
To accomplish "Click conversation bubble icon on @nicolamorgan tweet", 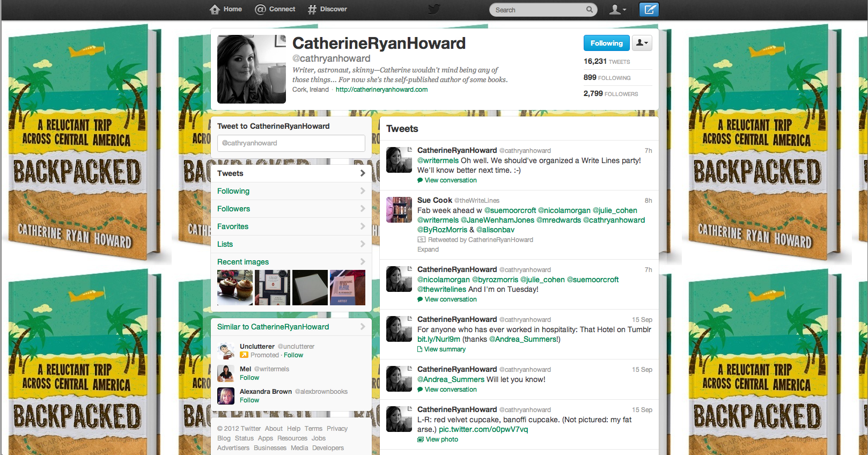I will pos(420,299).
